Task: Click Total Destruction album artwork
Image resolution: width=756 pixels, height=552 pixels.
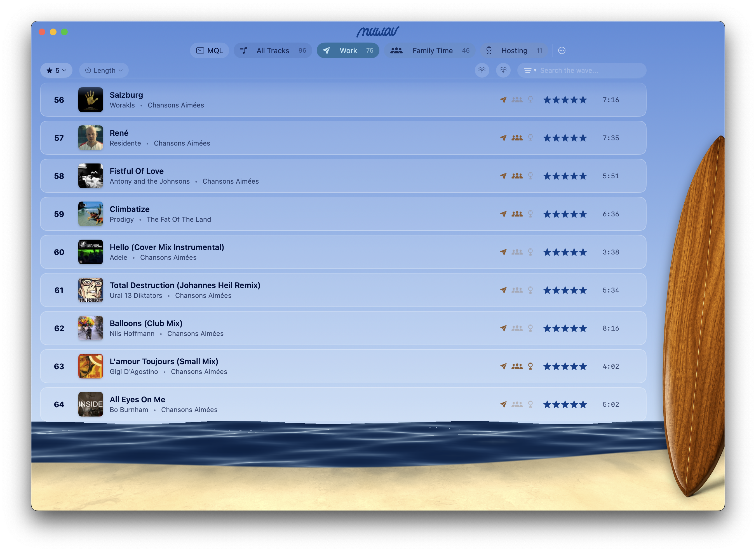Action: tap(90, 290)
